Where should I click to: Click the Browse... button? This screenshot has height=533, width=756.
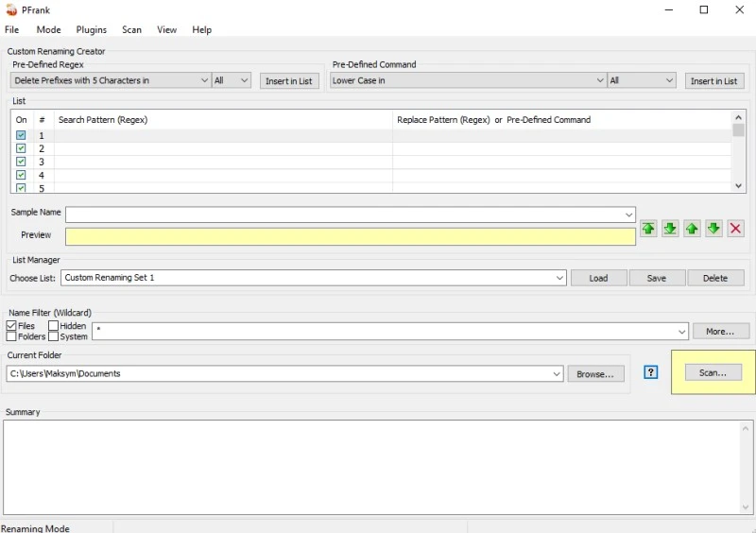click(x=595, y=374)
